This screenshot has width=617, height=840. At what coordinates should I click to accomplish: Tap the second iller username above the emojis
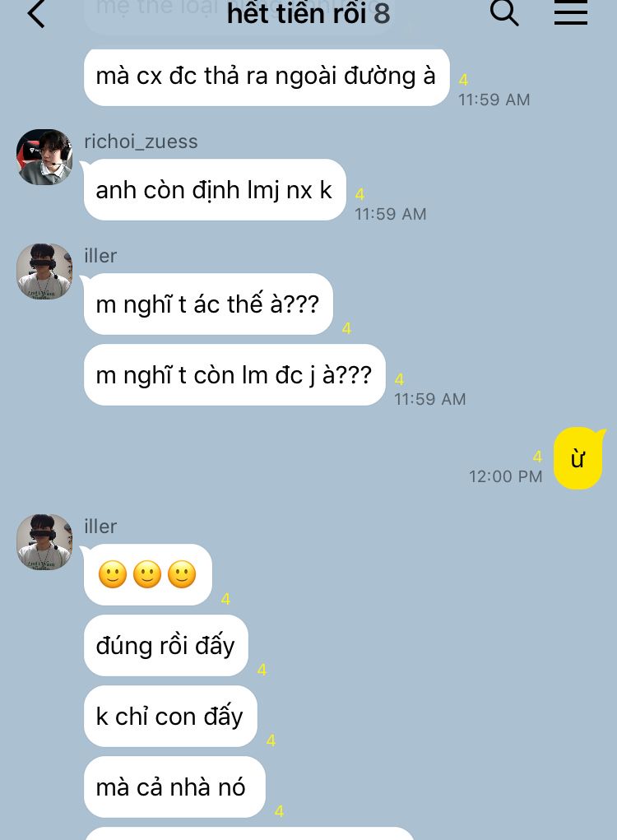(100, 527)
